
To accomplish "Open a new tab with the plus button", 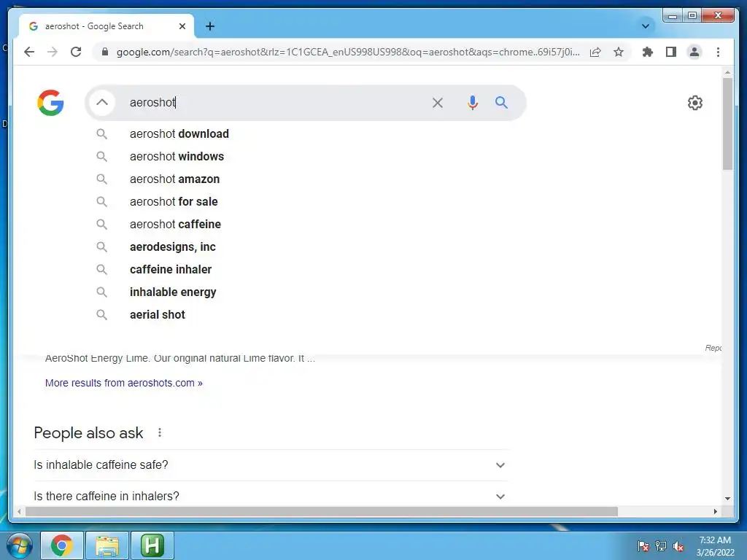I will click(x=210, y=26).
